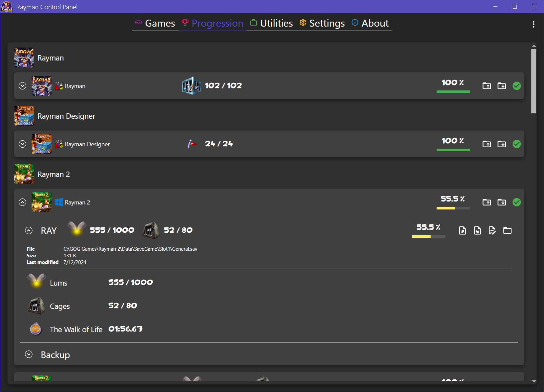Screen dimensions: 544x392
Task: Click the green backup status checkmark for Rayman
Action: click(x=517, y=86)
